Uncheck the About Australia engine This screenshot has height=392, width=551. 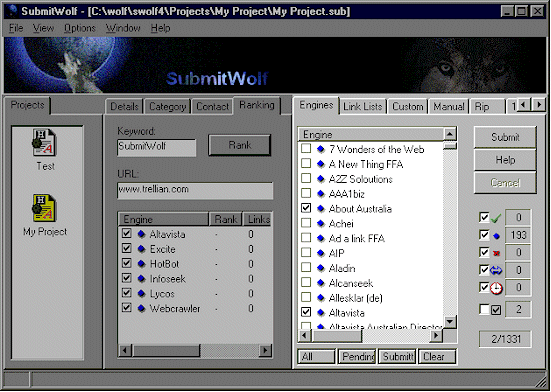306,208
